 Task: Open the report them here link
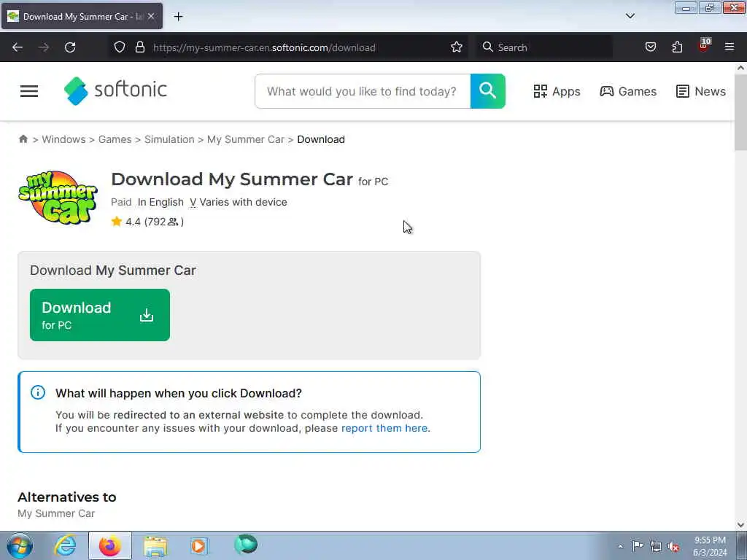coord(384,428)
